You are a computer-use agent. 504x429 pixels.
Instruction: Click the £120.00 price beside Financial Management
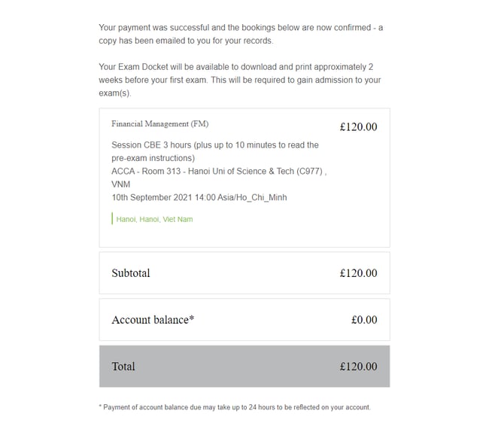(x=358, y=127)
